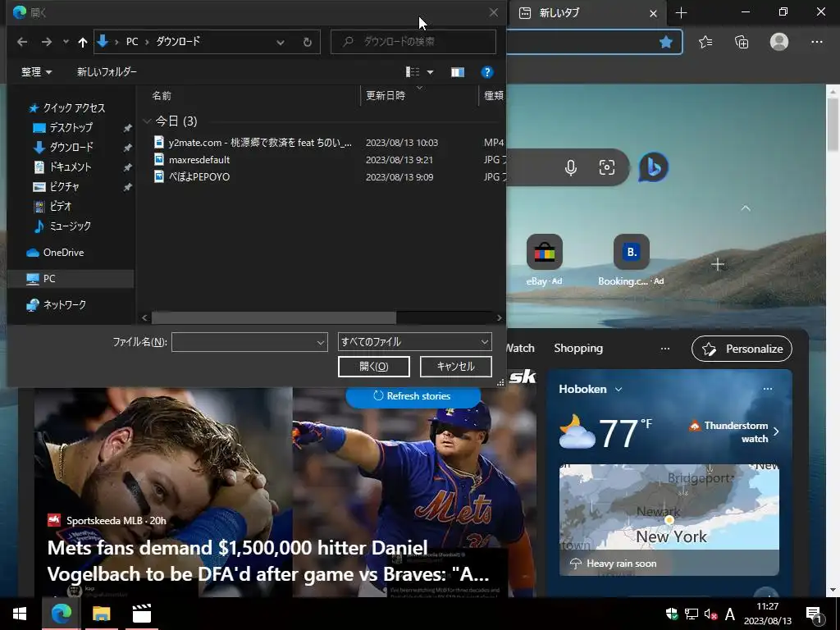Open the Thunderstorm watch alert

(733, 431)
